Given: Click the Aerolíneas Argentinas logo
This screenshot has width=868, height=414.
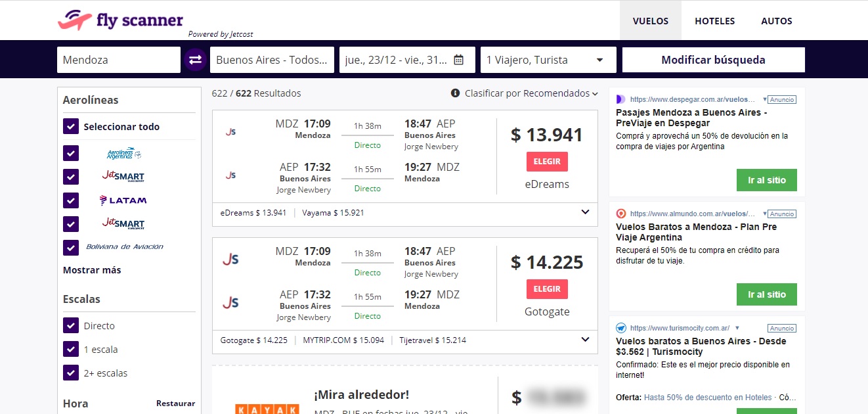Looking at the screenshot, I should [124, 153].
